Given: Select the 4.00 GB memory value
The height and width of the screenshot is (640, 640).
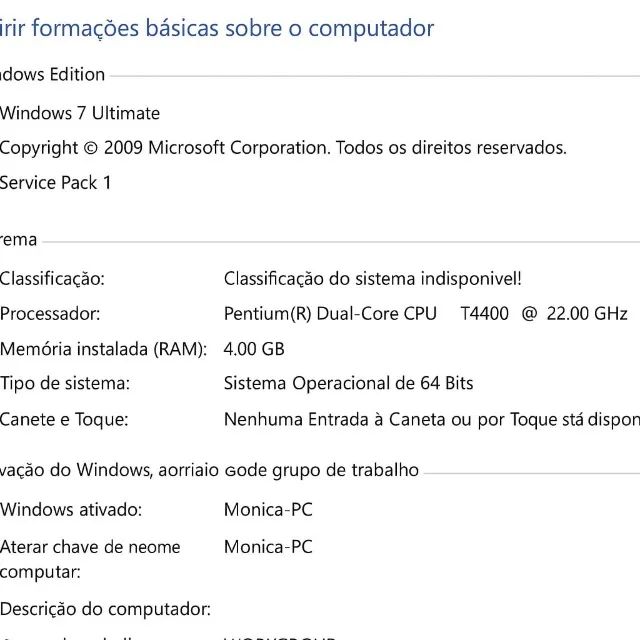Looking at the screenshot, I should (x=254, y=349).
